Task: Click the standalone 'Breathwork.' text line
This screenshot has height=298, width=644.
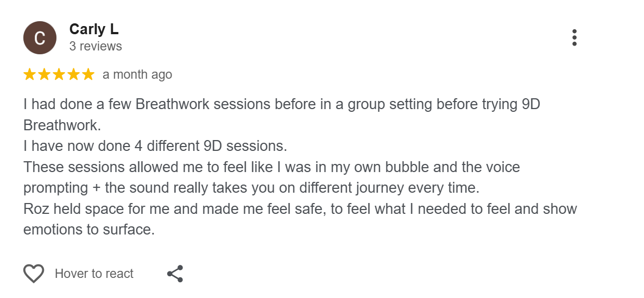Action: click(62, 125)
